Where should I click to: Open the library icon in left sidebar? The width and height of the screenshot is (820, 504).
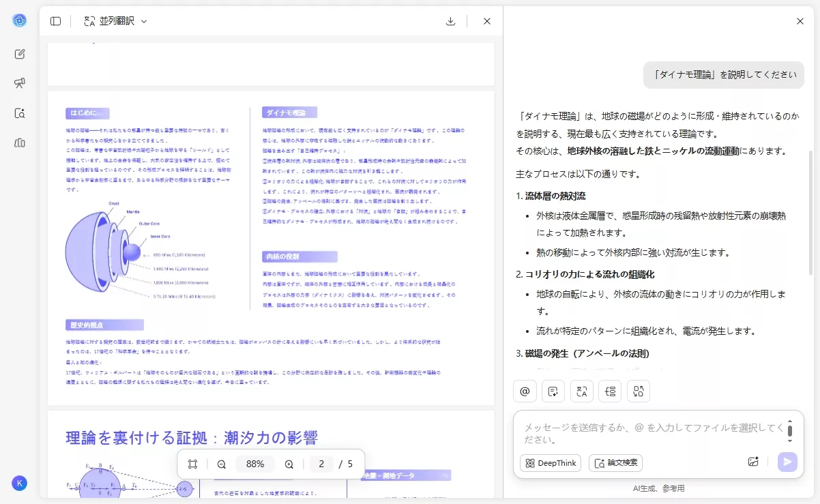[20, 143]
